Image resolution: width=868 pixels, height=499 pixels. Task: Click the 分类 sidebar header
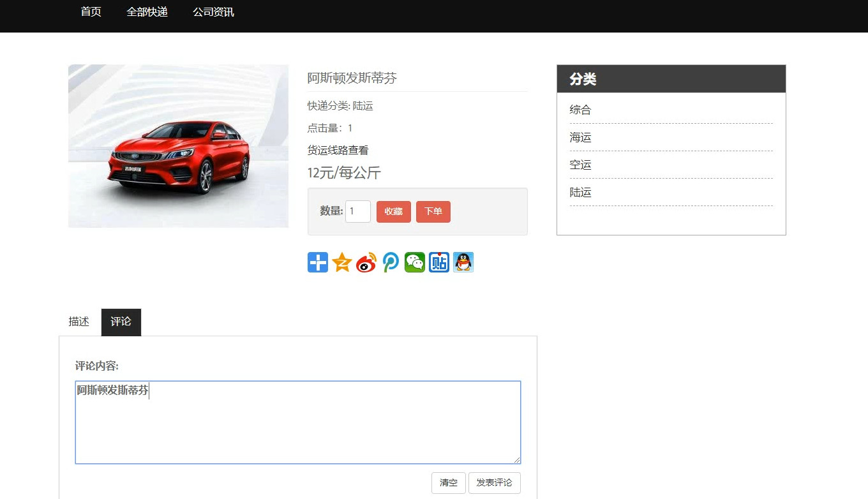(x=671, y=79)
